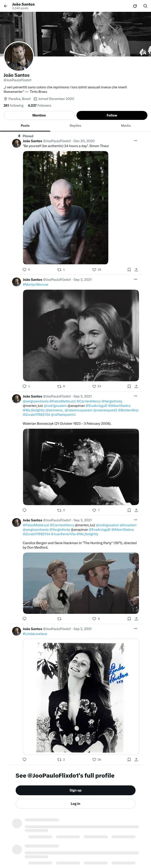The image size is (151, 868).
Task: Click the Grok icon beside search
Action: pos(135,6)
